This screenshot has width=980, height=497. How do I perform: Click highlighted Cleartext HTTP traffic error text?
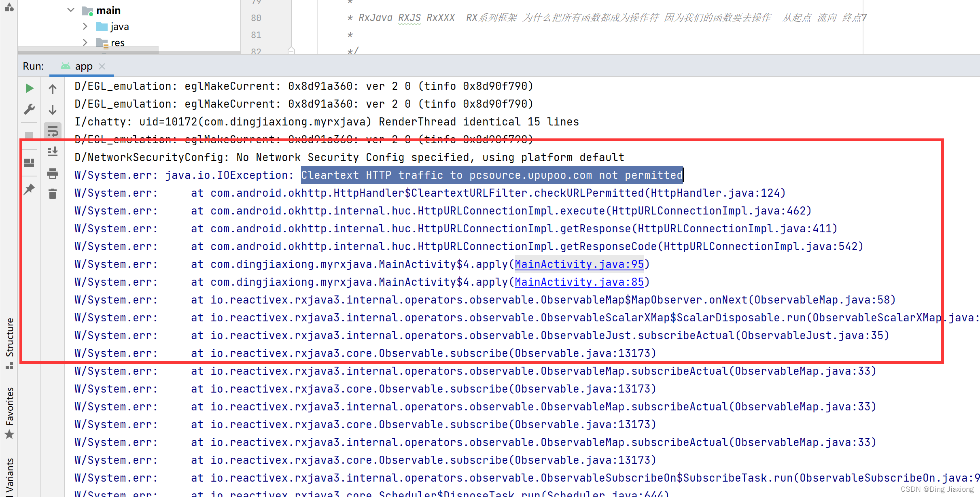(492, 175)
